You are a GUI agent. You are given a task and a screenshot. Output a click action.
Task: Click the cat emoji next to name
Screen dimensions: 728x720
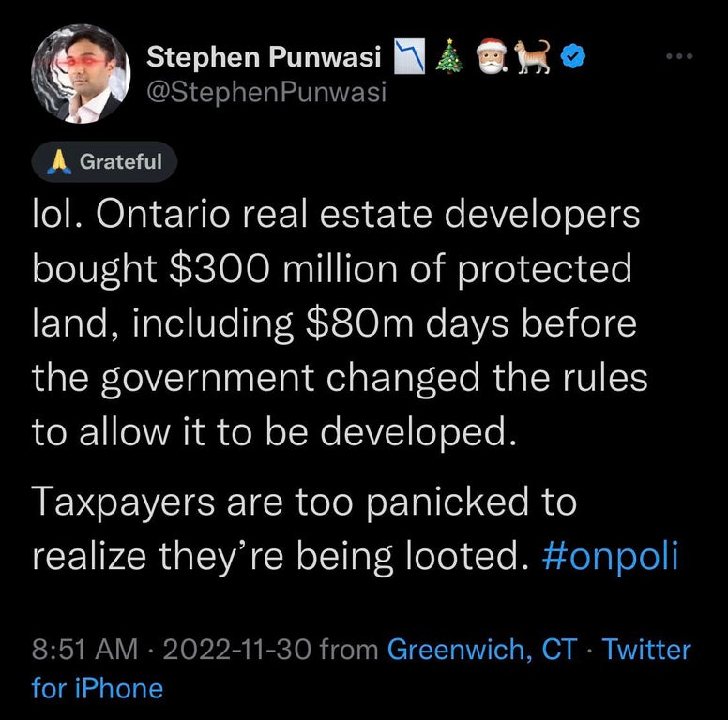coord(534,57)
